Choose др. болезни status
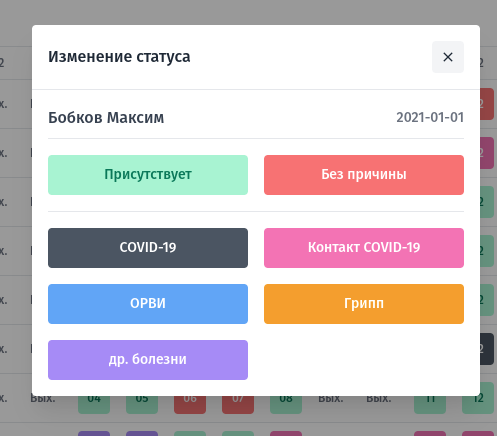Viewport: 497px width, 436px height. click(x=148, y=360)
